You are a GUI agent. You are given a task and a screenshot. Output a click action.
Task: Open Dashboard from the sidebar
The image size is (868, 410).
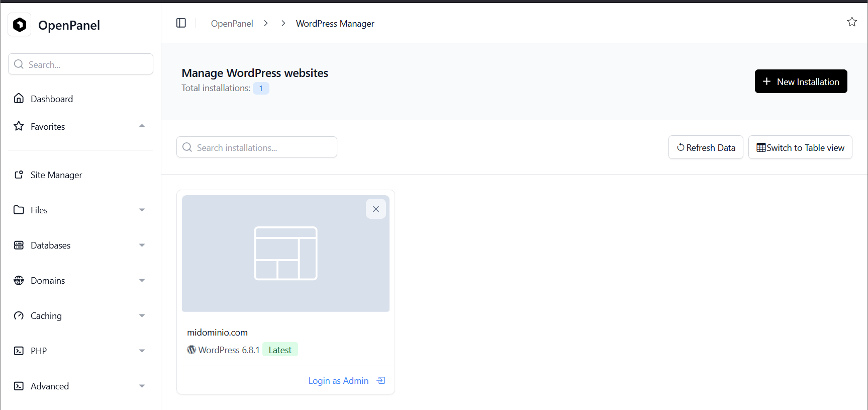(52, 99)
